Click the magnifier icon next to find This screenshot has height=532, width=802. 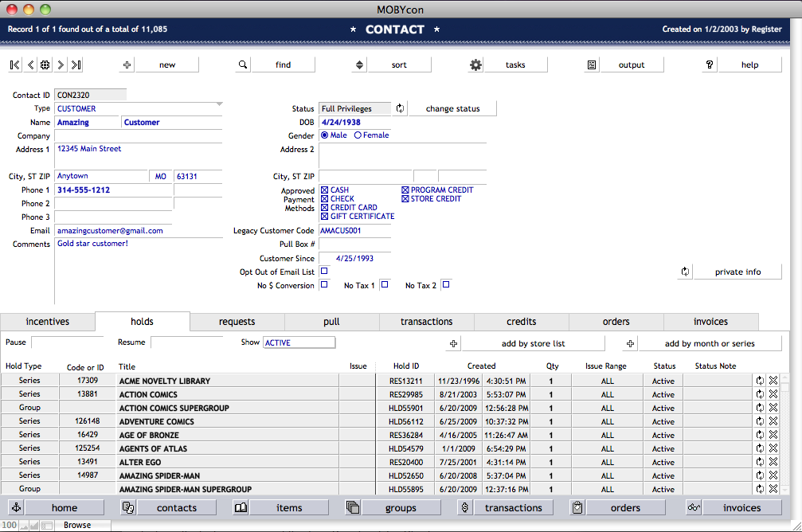[243, 65]
